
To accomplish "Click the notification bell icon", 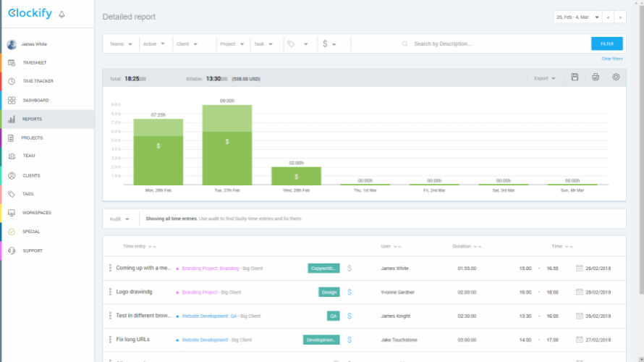I will 62,14.
